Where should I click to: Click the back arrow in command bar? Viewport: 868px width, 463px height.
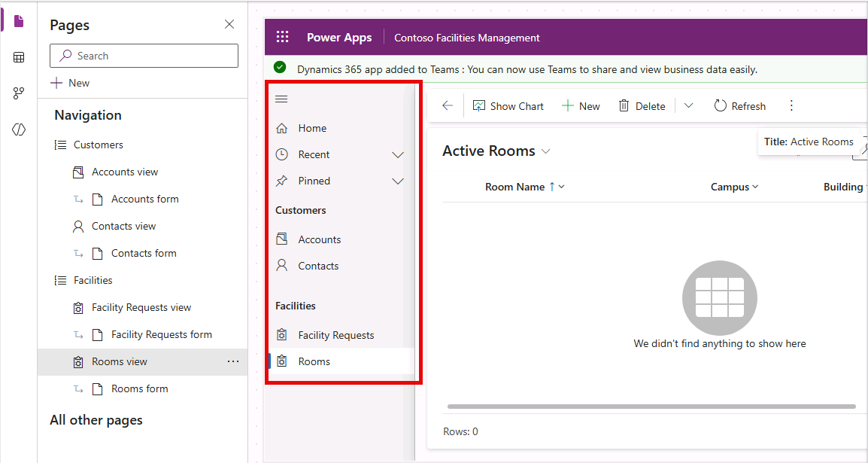(x=448, y=106)
